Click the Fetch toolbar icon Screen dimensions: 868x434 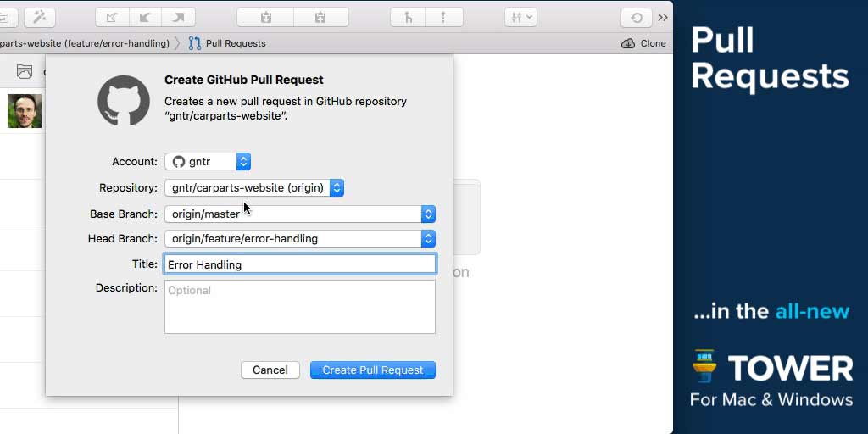pyautogui.click(x=113, y=17)
